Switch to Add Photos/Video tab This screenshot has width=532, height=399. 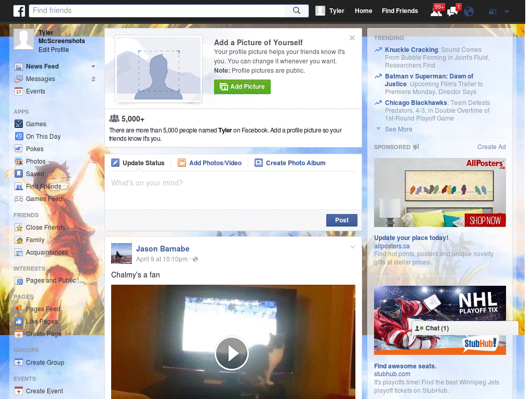(x=215, y=163)
